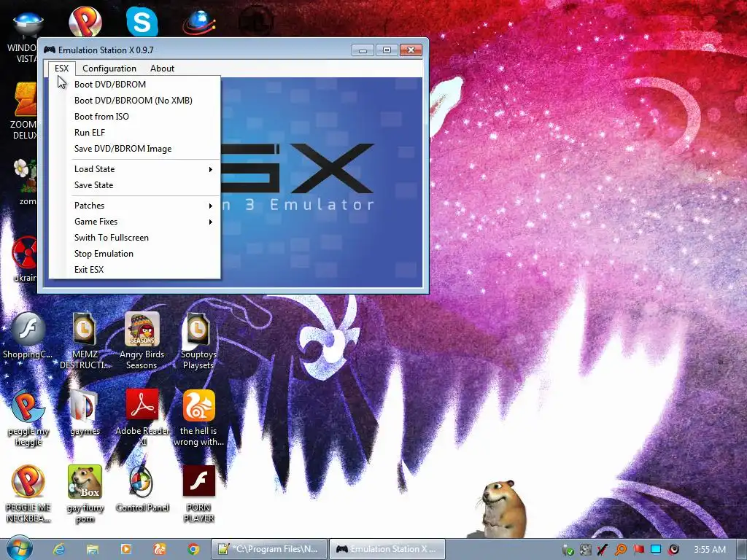Open the Windows Start orb

(20, 548)
